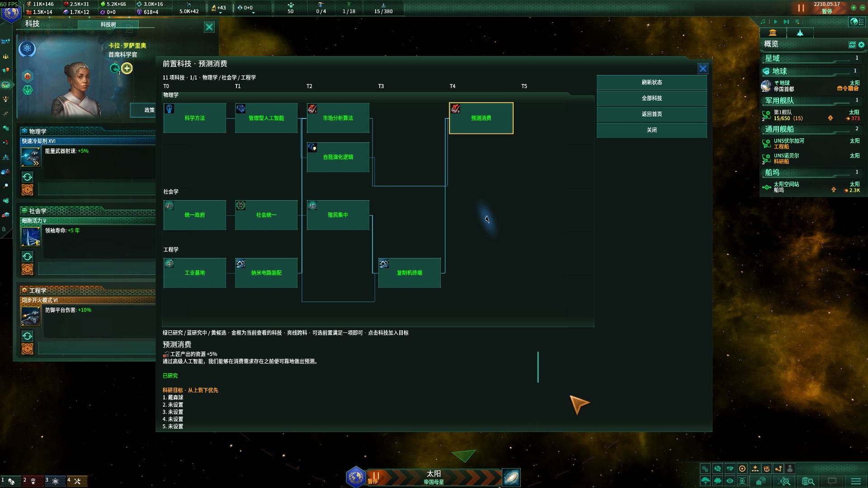Toggle the game pause button at top

(801, 8)
